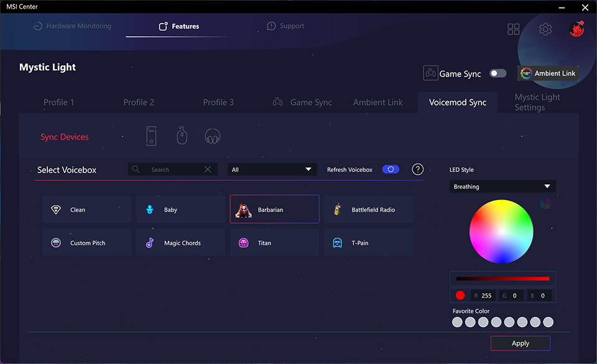The height and width of the screenshot is (364, 597).
Task: Select the Custom Pitch voicebox
Action: click(87, 242)
